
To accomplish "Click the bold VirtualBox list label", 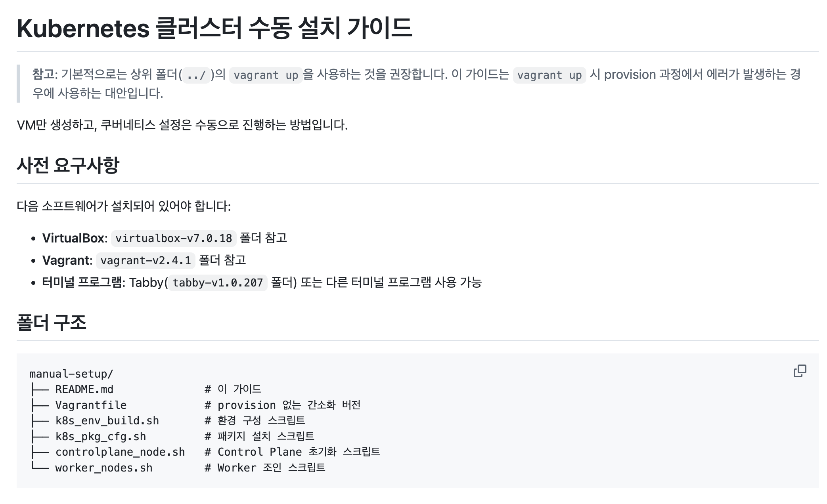I will click(x=74, y=238).
